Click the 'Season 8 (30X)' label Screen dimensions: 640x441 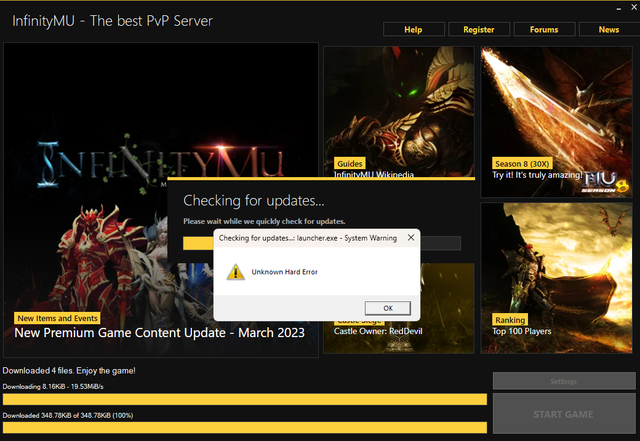click(522, 164)
